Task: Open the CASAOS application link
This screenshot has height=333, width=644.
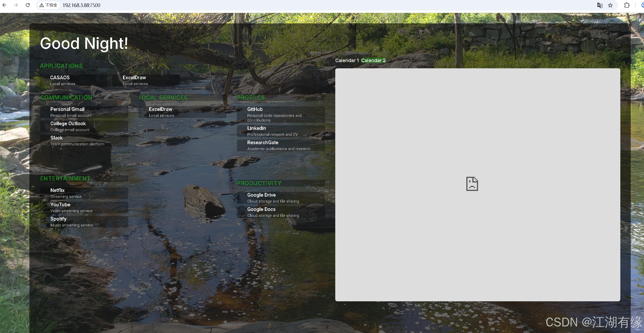Action: tap(60, 78)
